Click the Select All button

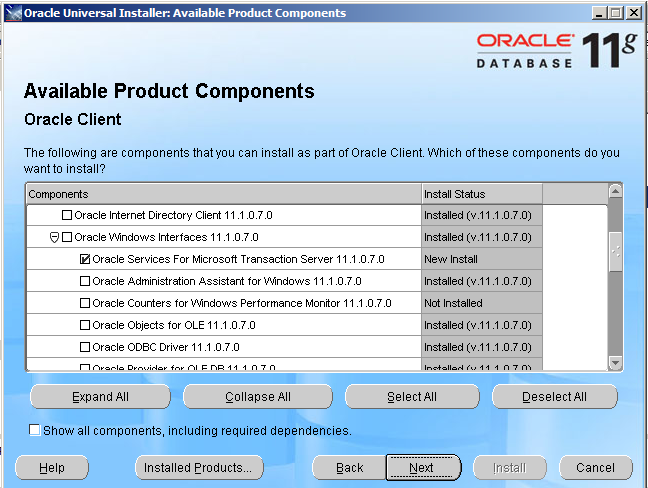pyautogui.click(x=412, y=397)
